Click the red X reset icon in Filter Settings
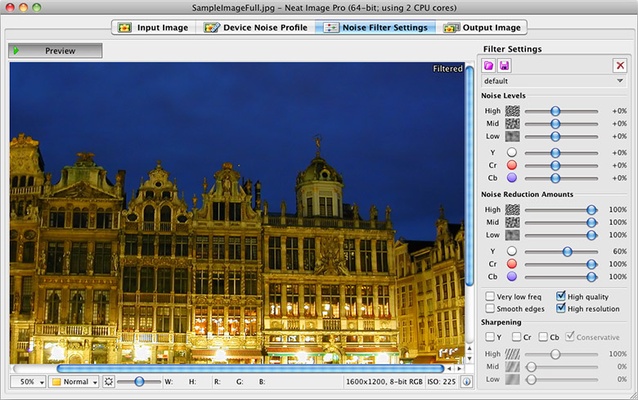 pyautogui.click(x=620, y=65)
